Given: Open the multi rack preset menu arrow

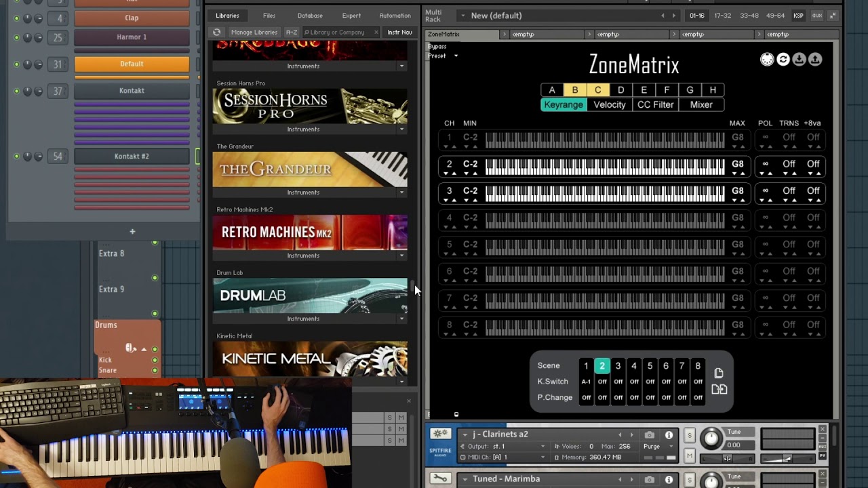Looking at the screenshot, I should (x=463, y=16).
